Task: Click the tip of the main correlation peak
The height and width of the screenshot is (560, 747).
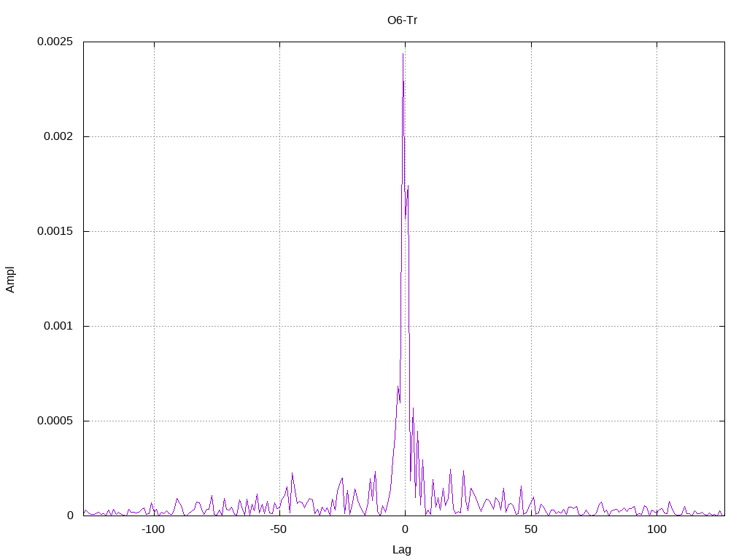Action: [x=403, y=54]
